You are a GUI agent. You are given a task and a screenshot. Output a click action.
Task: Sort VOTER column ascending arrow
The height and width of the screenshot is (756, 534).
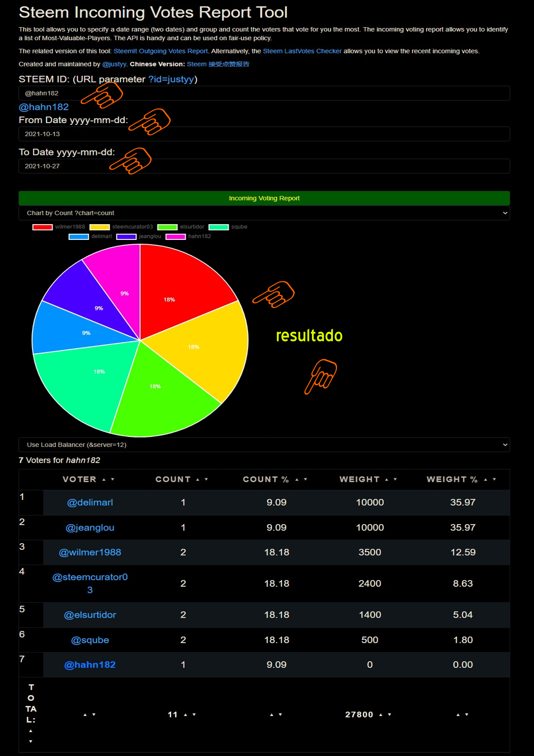tap(104, 479)
